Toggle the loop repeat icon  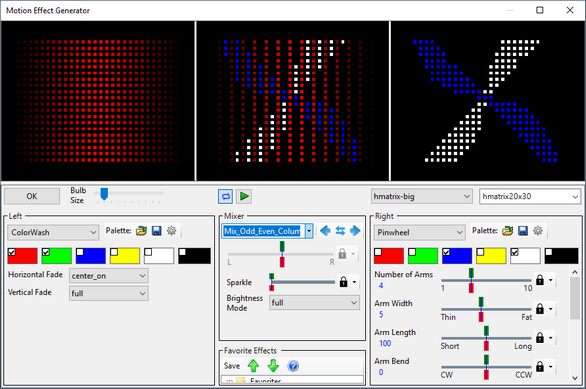(x=225, y=196)
